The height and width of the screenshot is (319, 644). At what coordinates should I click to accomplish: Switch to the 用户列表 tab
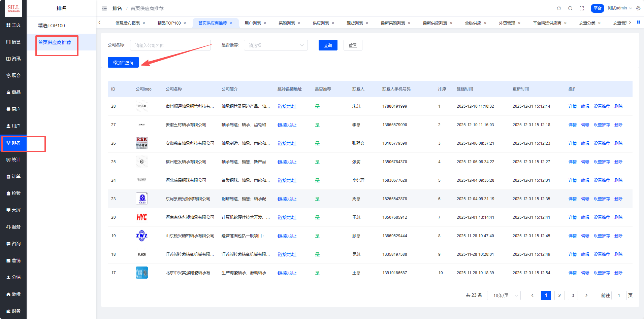coord(253,23)
